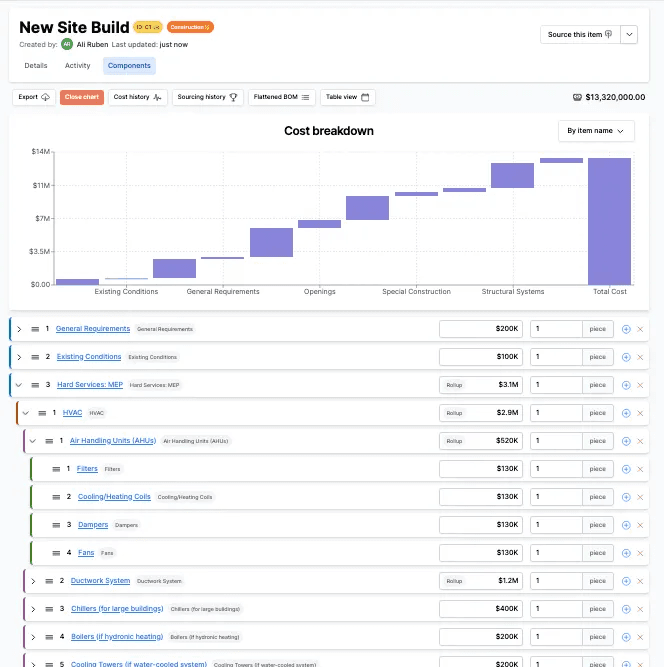Click the add icon on Boilers row
The height and width of the screenshot is (667, 664).
pos(626,637)
